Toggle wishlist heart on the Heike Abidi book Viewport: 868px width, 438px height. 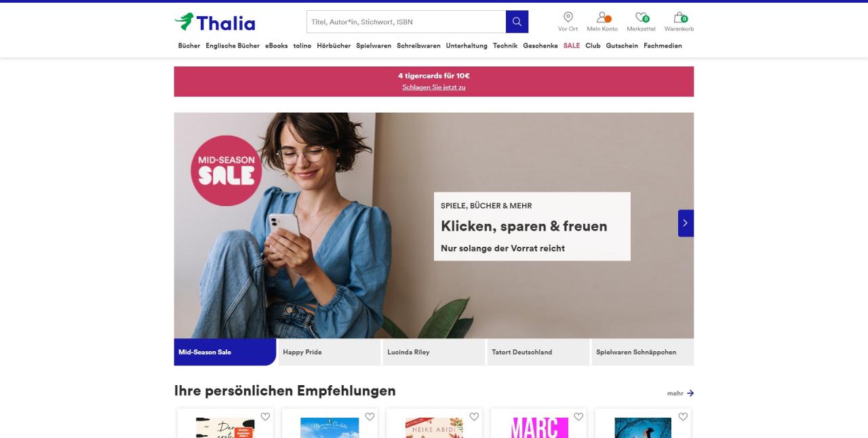tap(474, 416)
